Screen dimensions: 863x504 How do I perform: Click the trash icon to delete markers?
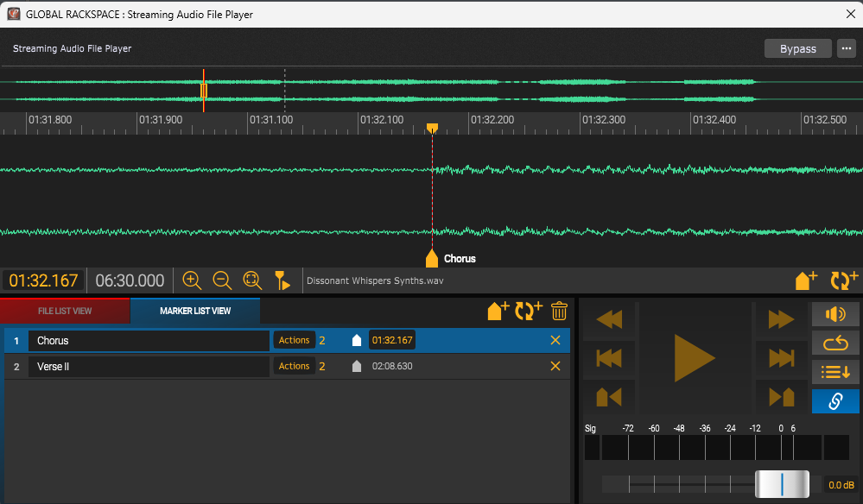559,311
